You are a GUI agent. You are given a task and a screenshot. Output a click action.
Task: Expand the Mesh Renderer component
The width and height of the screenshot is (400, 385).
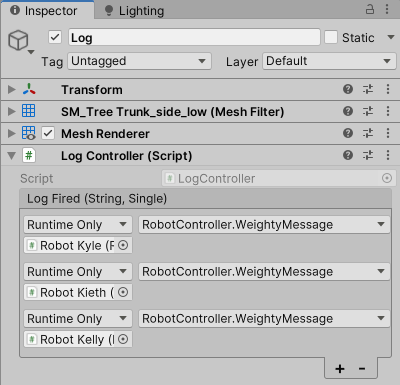click(x=12, y=133)
